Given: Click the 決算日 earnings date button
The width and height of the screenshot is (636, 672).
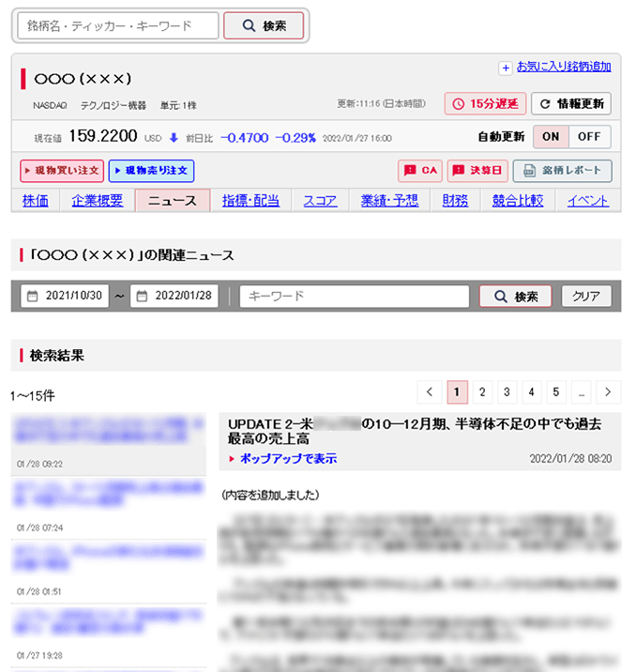Looking at the screenshot, I should pos(477,171).
